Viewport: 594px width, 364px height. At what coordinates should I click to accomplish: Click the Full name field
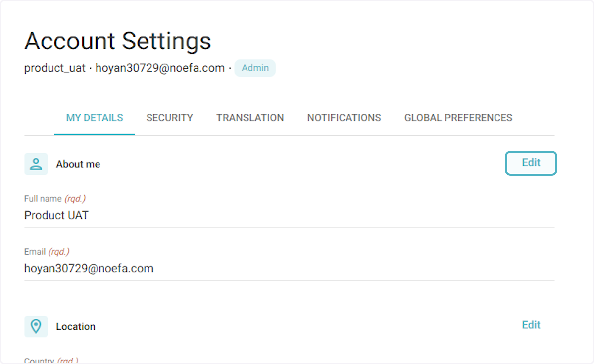289,216
